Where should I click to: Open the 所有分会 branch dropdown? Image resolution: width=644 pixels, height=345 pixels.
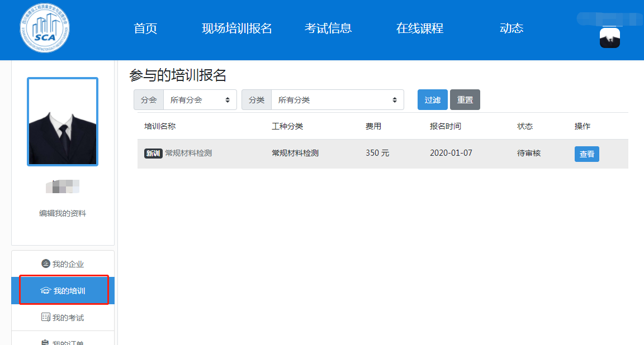[x=200, y=100]
